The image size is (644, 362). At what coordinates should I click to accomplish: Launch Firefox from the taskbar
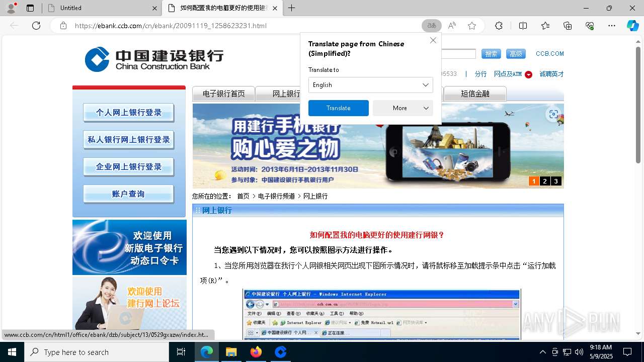[x=256, y=352]
